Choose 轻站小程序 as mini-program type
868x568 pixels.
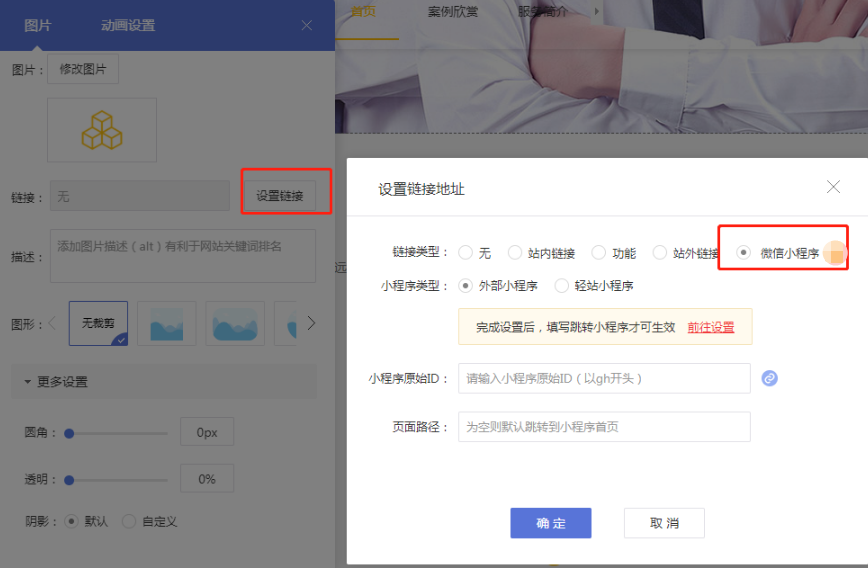561,286
